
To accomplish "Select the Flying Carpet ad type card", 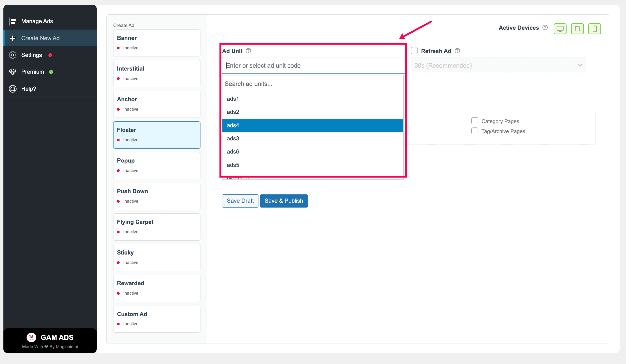I will point(157,227).
